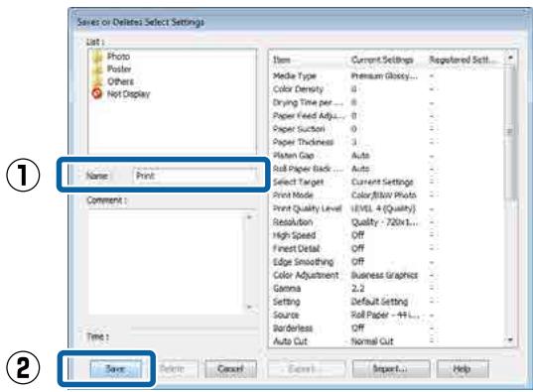Select the Print Mode row

[387, 196]
